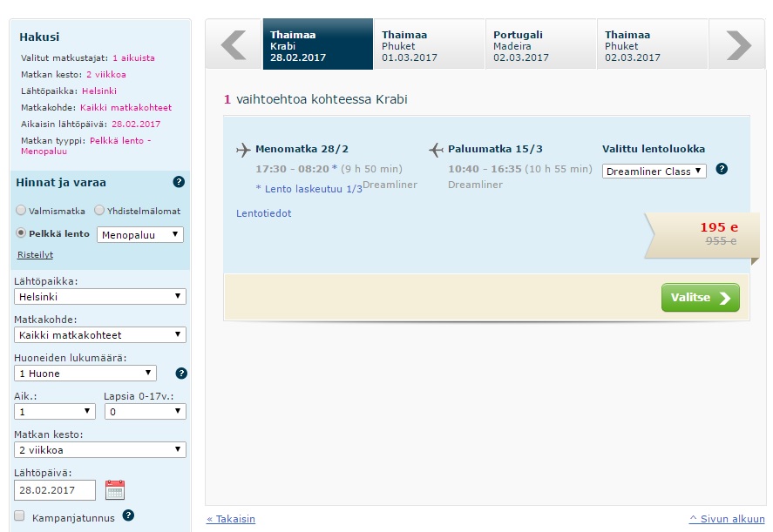The image size is (773, 532).
Task: Open the Lapsia 0-17v. children dropdown
Action: pos(146,411)
